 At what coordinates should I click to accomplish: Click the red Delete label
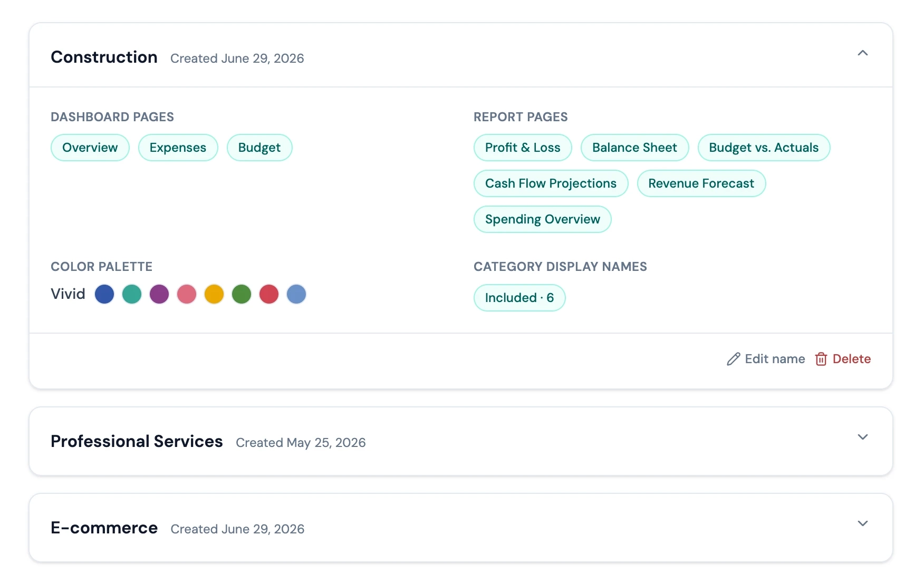click(x=851, y=359)
